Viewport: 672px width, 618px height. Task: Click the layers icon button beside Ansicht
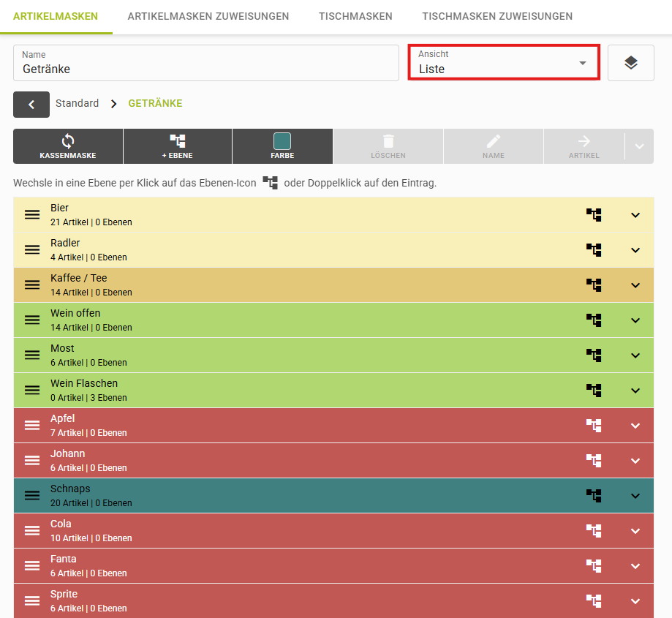tap(630, 63)
